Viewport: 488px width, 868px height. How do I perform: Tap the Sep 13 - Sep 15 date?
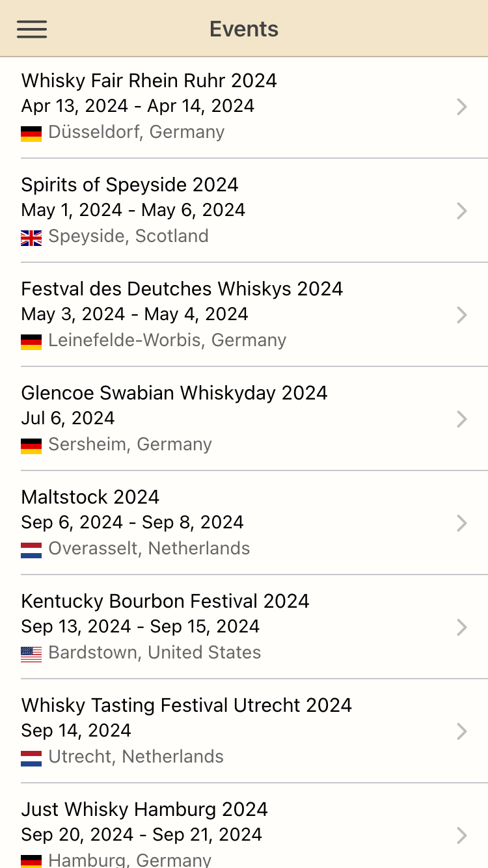coord(141,627)
